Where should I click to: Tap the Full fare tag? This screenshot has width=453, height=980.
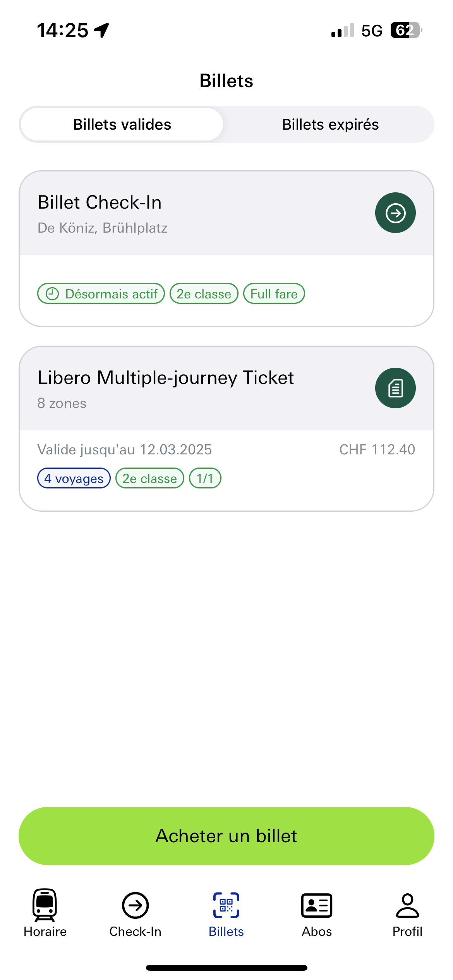pos(274,294)
